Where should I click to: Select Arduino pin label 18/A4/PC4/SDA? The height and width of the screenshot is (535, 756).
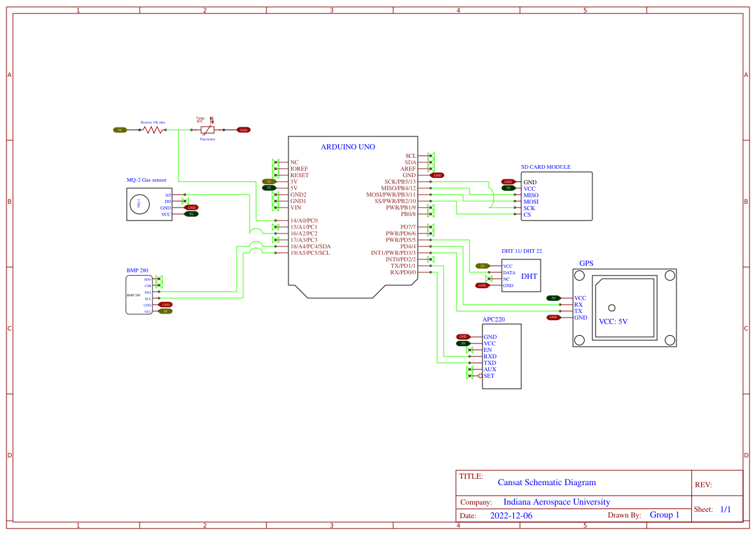click(x=310, y=246)
